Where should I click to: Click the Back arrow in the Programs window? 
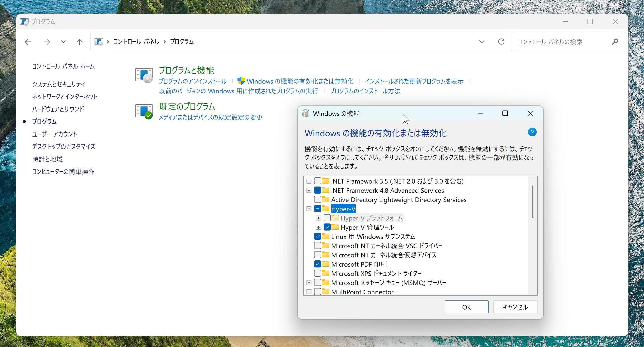28,42
